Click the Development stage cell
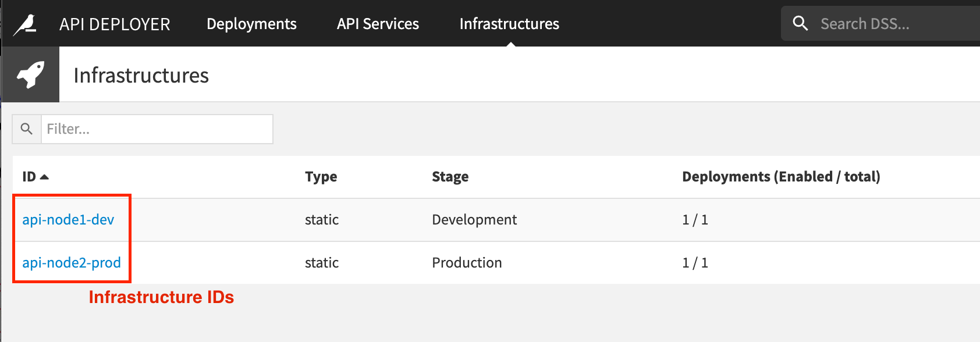 (x=474, y=220)
